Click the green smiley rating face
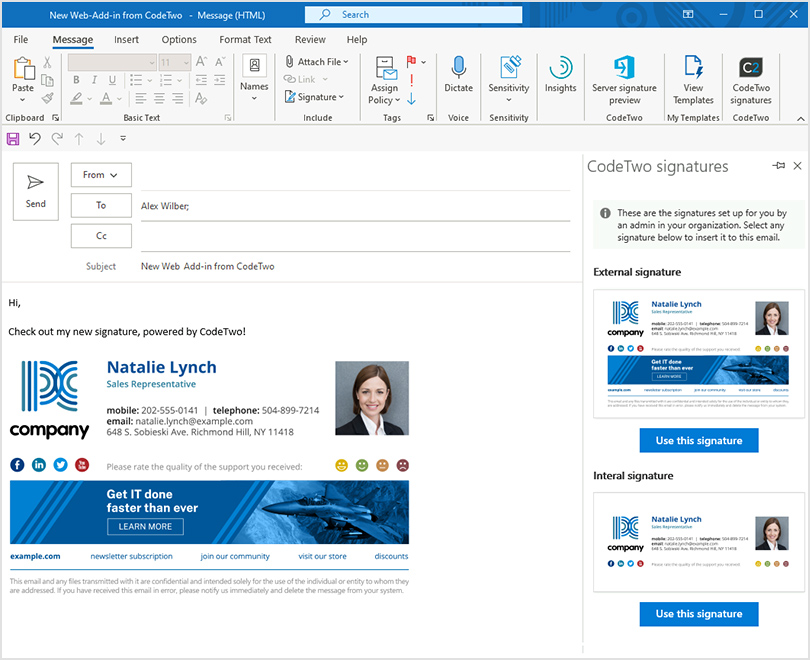The image size is (810, 660). (x=362, y=465)
